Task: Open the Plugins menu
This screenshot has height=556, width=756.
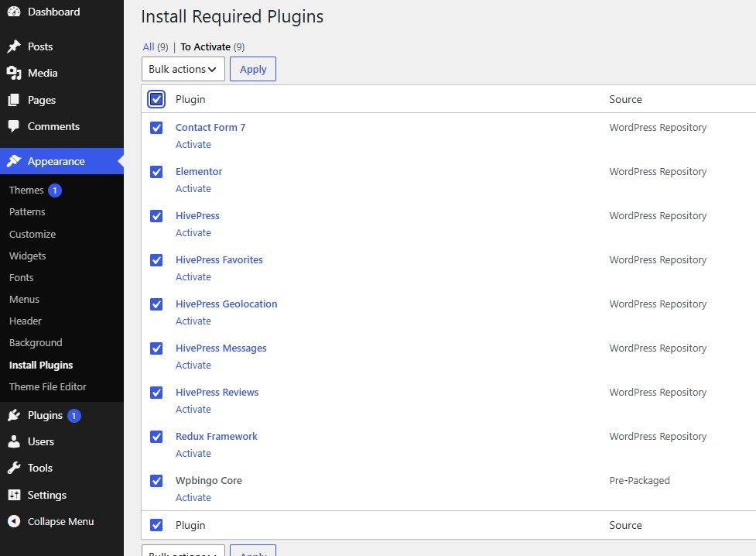Action: click(x=62, y=416)
